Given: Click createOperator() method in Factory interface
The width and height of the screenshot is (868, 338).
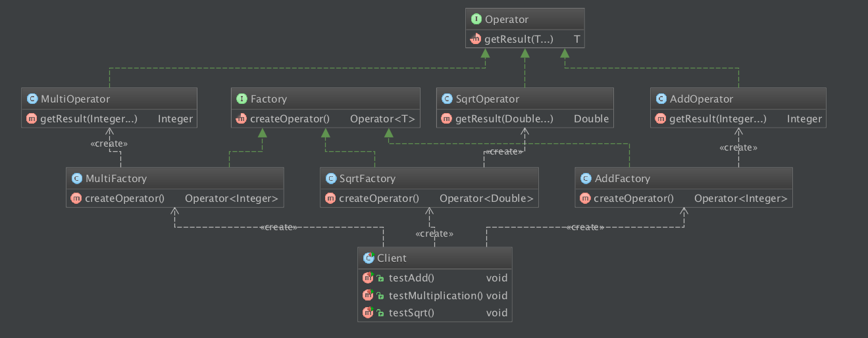Looking at the screenshot, I should coord(290,119).
